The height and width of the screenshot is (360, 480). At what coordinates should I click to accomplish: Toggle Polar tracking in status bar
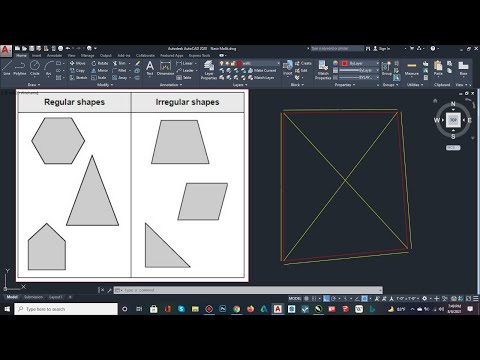click(334, 298)
